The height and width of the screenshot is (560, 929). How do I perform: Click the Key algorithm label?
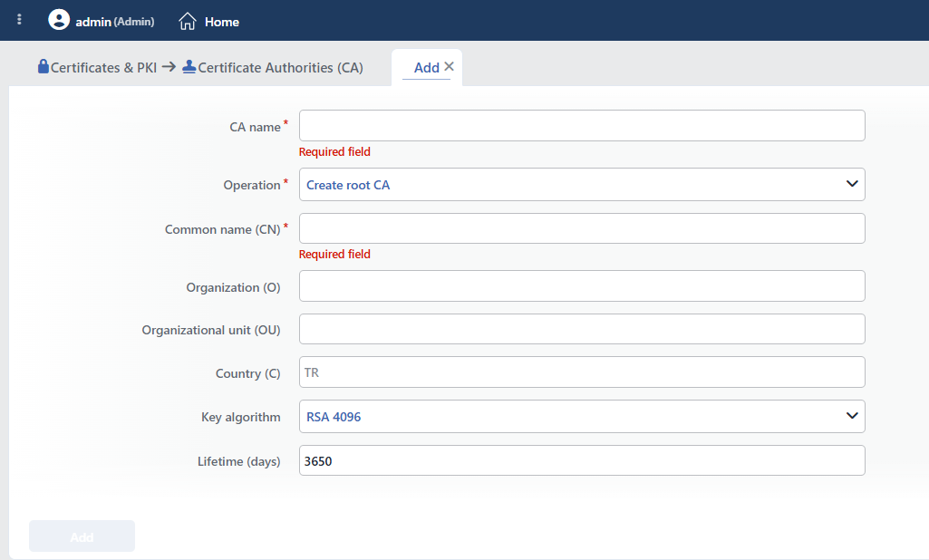pyautogui.click(x=240, y=417)
